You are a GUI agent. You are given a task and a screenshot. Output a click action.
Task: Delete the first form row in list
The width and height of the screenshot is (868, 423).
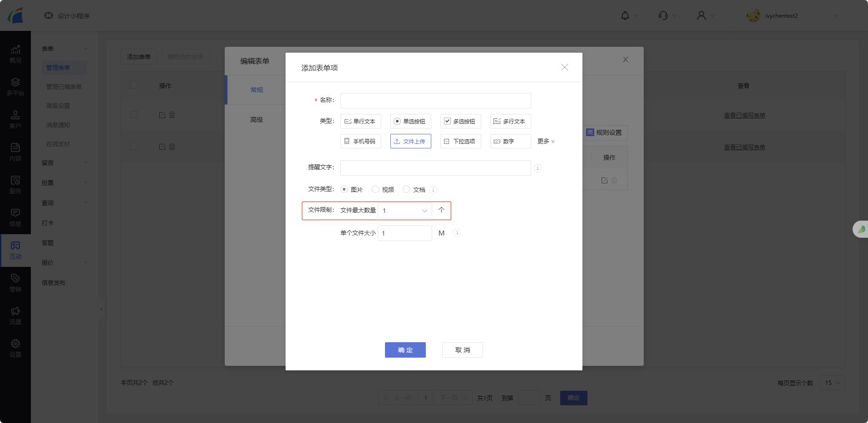point(172,115)
